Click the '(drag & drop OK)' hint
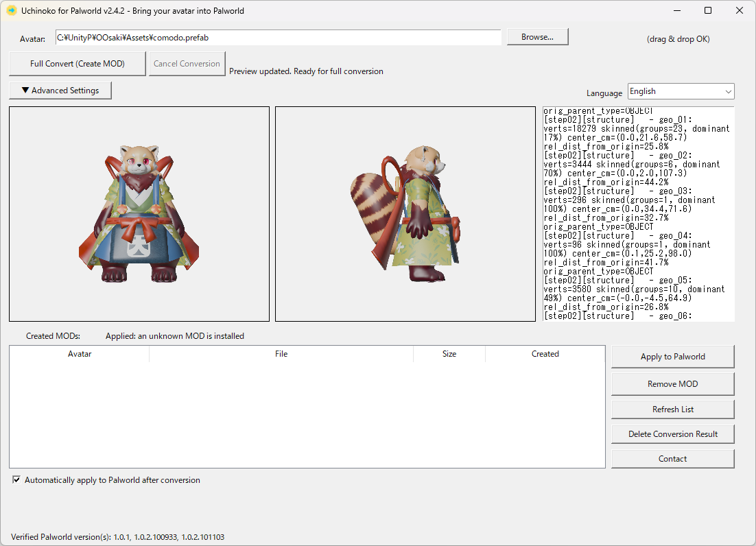The width and height of the screenshot is (756, 546). pos(678,39)
